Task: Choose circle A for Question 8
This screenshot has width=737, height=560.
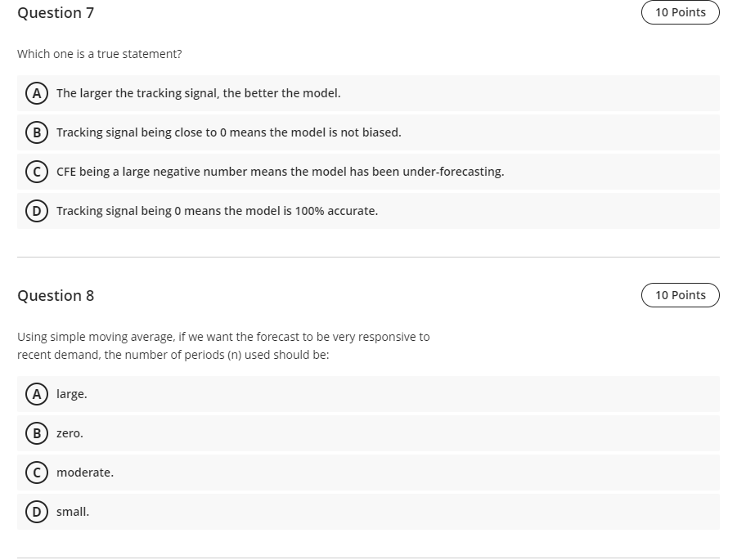Action: pos(37,394)
